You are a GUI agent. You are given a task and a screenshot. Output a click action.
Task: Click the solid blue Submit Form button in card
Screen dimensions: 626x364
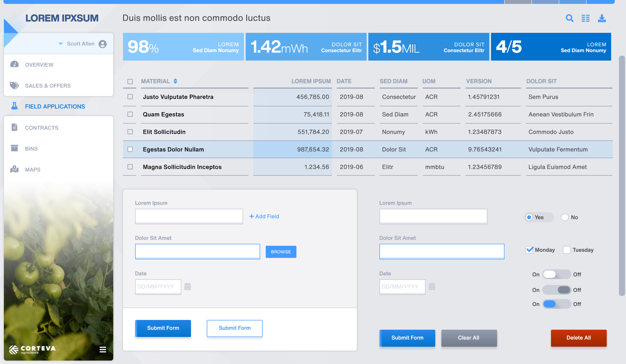click(163, 328)
